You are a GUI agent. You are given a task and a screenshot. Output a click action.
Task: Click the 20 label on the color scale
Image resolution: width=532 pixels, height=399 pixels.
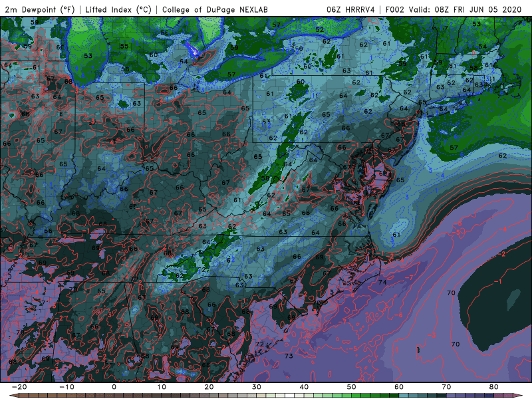(x=209, y=387)
